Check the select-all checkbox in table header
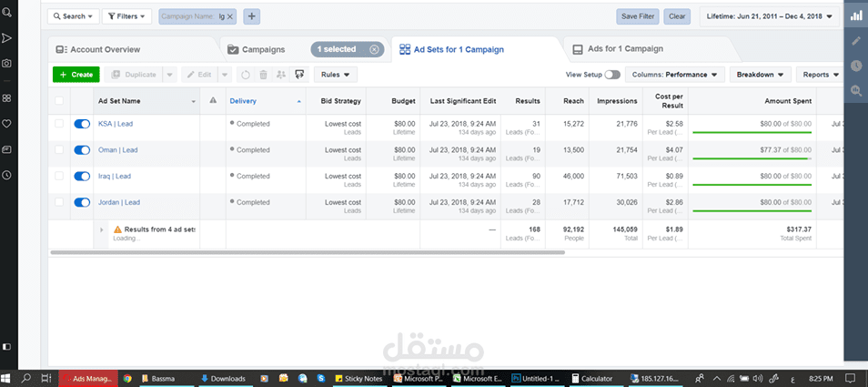This screenshot has width=868, height=387. pyautogui.click(x=59, y=101)
